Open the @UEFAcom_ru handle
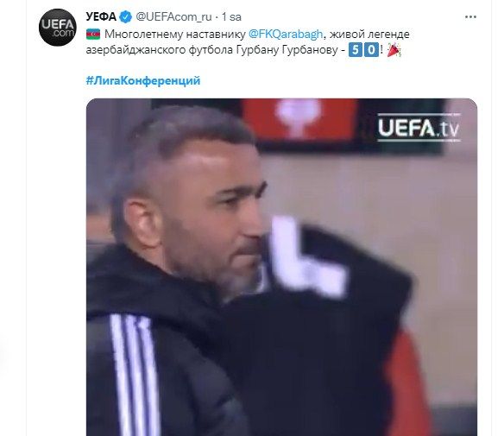504x436 pixels. 173,17
